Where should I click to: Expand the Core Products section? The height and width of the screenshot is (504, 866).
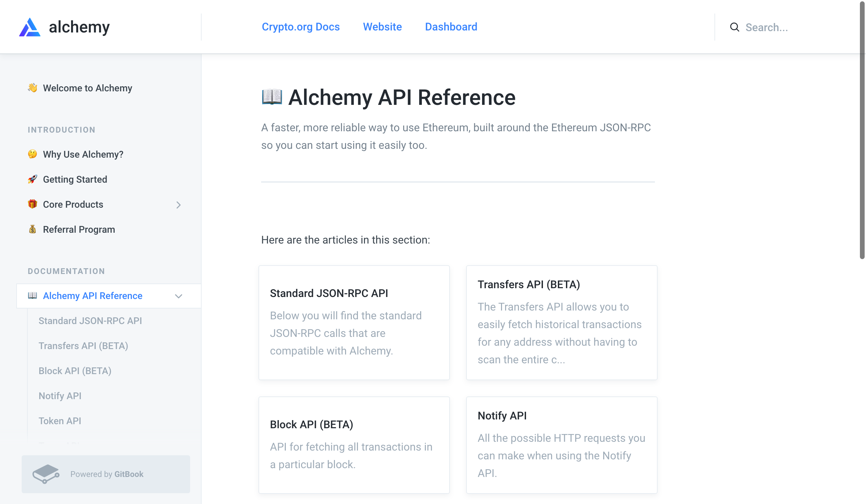click(x=178, y=205)
